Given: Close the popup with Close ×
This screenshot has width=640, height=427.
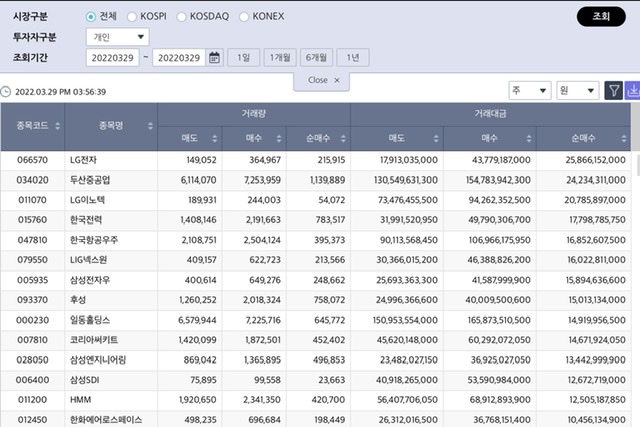Looking at the screenshot, I should pos(322,80).
